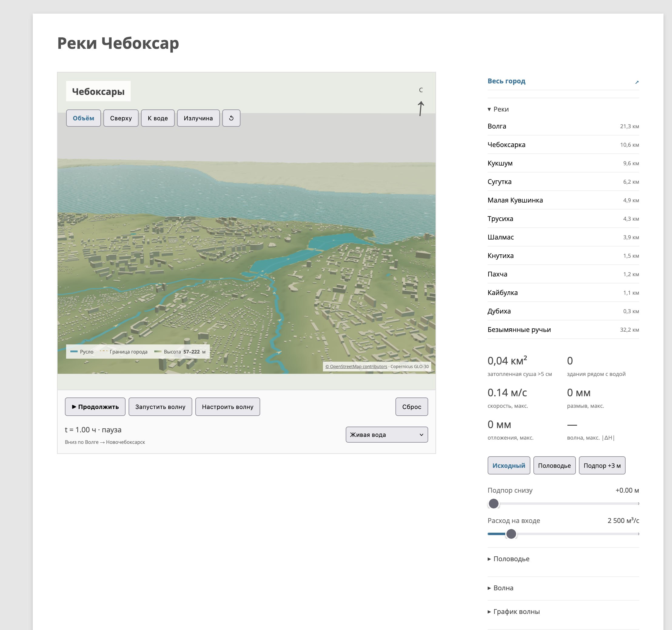Select the К воде view
The width and height of the screenshot is (672, 630).
(157, 118)
